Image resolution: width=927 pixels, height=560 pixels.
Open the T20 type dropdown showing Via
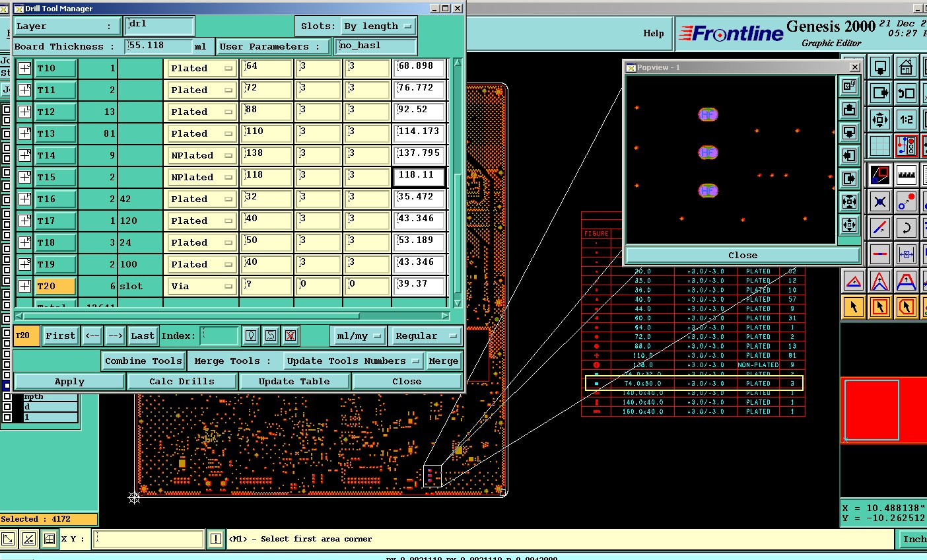tap(201, 286)
